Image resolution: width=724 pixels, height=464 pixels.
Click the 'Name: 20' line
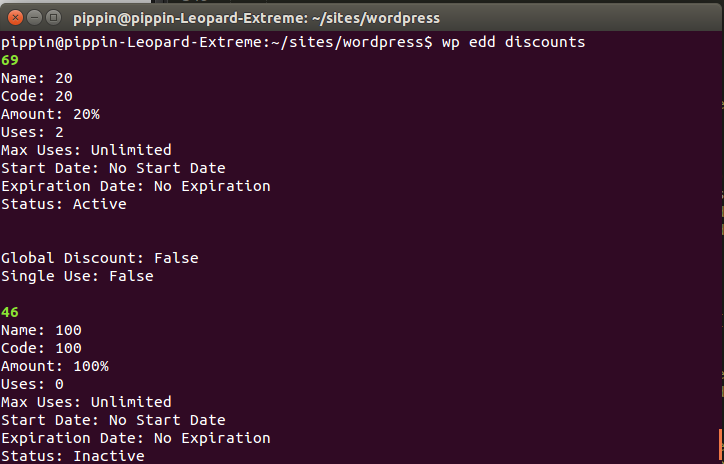(x=37, y=78)
